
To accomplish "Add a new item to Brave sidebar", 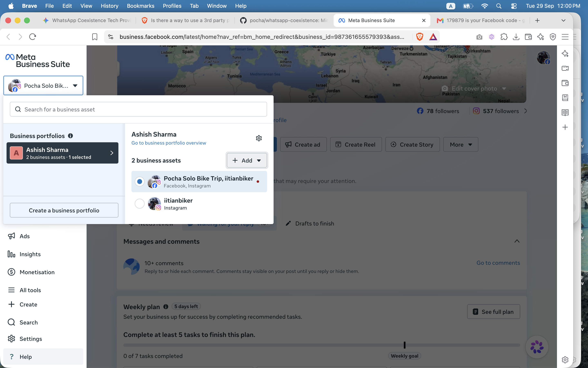I will (x=565, y=127).
